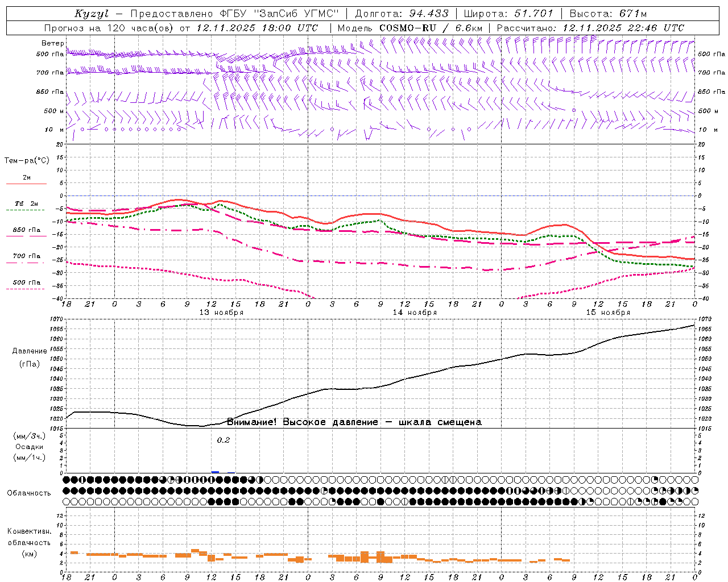Click "20" at top of left temperature axis

(x=60, y=144)
